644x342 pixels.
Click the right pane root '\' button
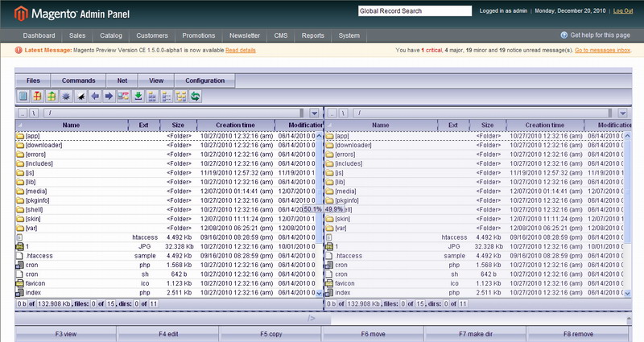point(344,113)
